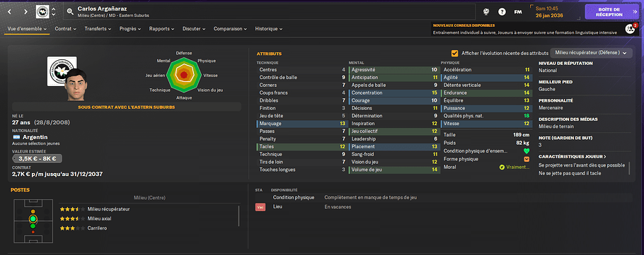
Task: Open the Milieu récupérateur (Défense) role dropdown
Action: tap(591, 53)
